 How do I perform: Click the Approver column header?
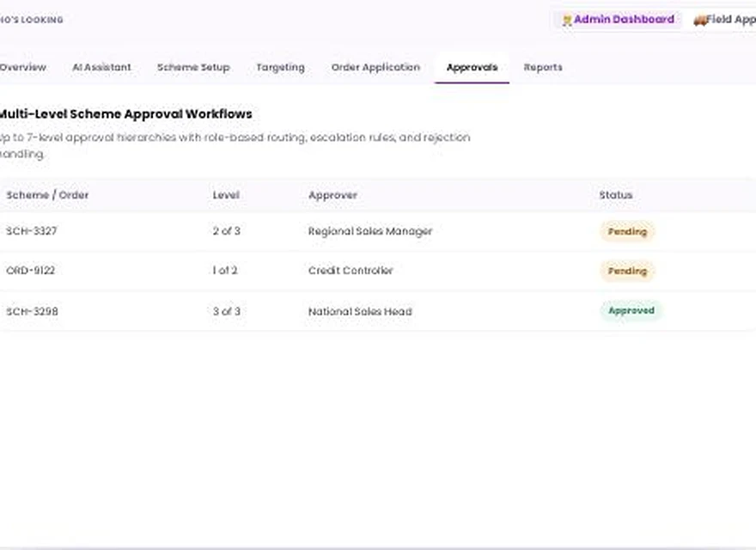332,195
